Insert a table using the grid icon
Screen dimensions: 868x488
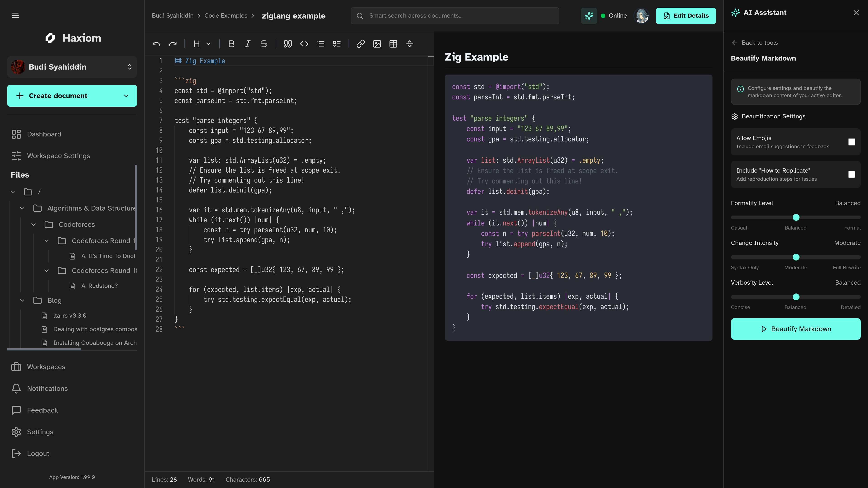(x=393, y=44)
